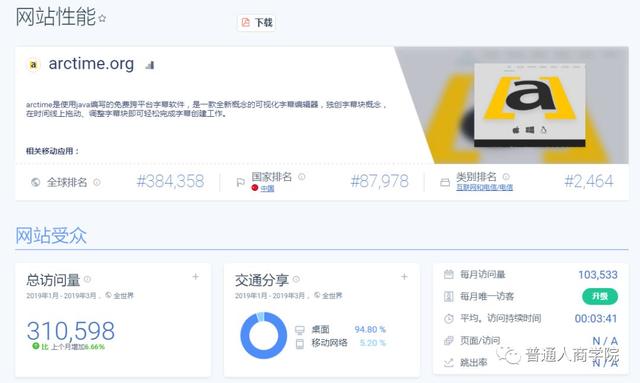
Task: Open the 互联网和电信 category link
Action: click(484, 187)
